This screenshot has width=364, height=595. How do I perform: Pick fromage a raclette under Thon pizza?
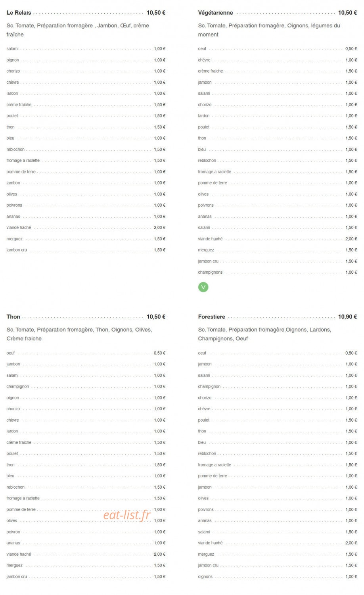(x=86, y=498)
